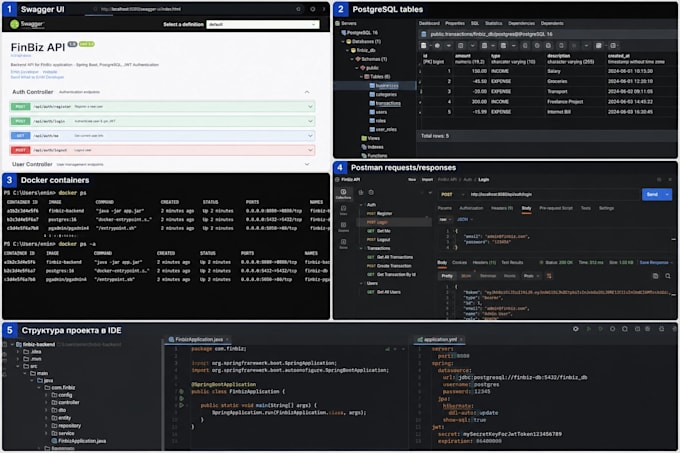Click the last icon in pgAdmin data toolbar
680x453 pixels.
[x=613, y=46]
